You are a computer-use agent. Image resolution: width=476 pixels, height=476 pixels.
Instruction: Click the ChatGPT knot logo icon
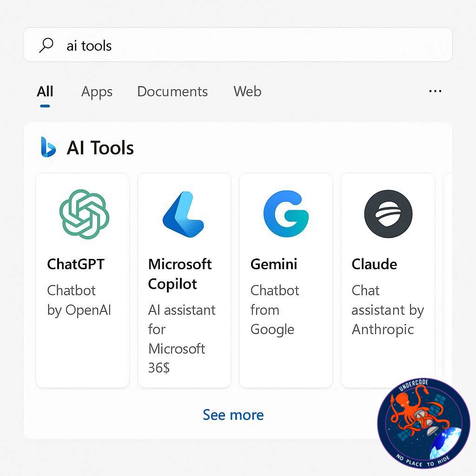(x=84, y=214)
